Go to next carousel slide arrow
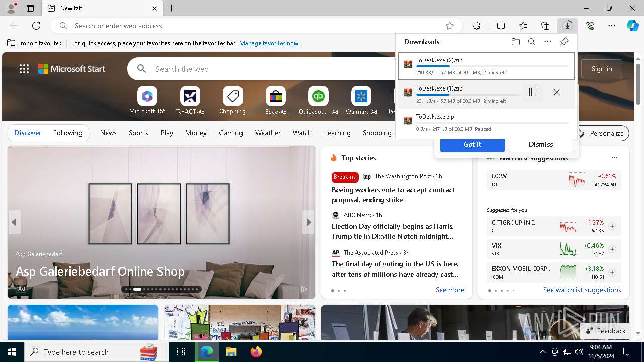This screenshot has height=362, width=644. tap(308, 222)
